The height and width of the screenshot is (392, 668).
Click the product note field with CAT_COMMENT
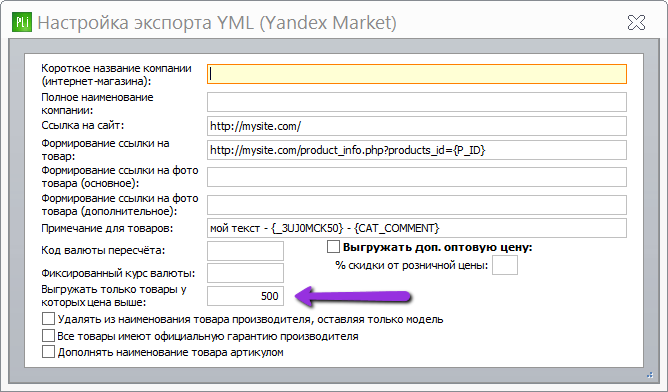click(417, 228)
